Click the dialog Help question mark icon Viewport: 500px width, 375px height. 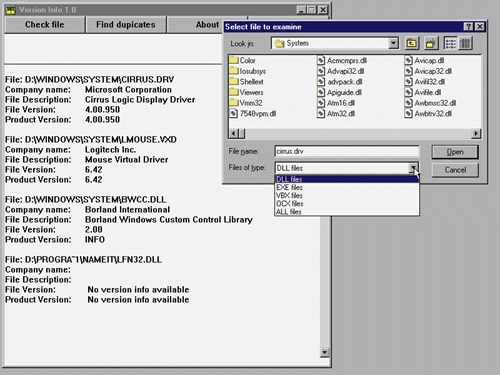(x=468, y=27)
